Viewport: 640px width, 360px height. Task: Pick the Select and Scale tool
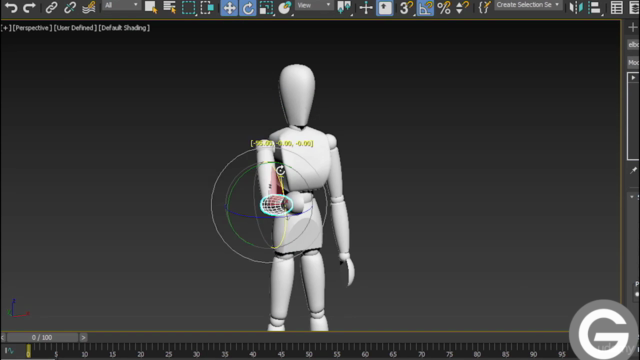pos(266,8)
